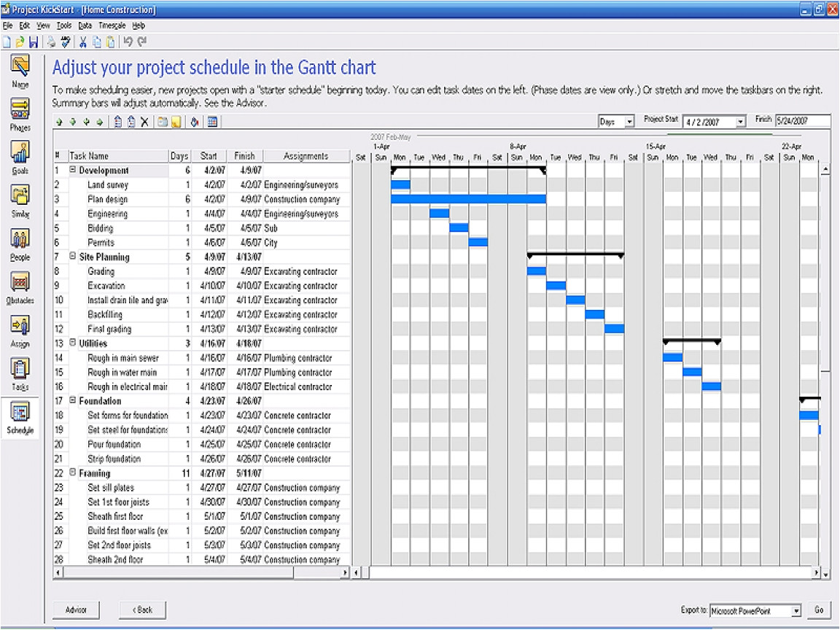Click the Cut scissors icon
This screenshot has width=840, height=630.
point(84,42)
